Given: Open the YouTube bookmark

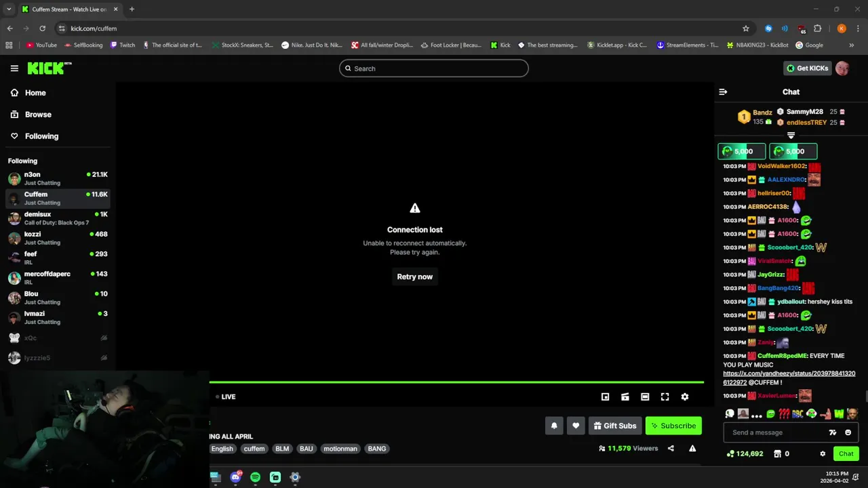Looking at the screenshot, I should tap(41, 45).
